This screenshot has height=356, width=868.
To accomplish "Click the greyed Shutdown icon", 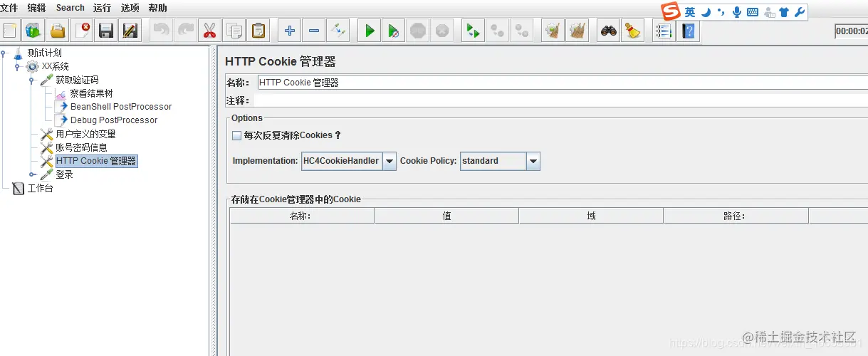I will tap(442, 31).
